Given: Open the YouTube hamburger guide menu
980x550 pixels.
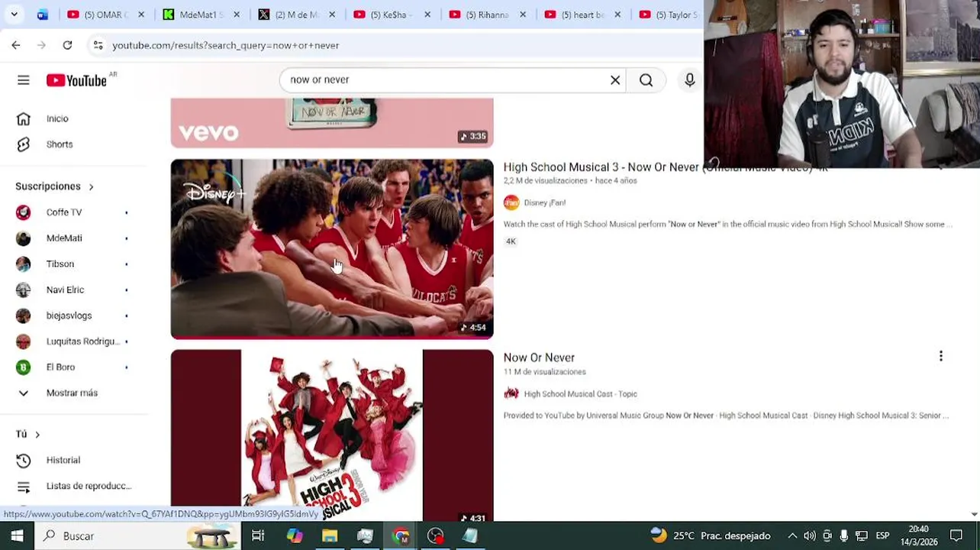Looking at the screenshot, I should [x=24, y=80].
